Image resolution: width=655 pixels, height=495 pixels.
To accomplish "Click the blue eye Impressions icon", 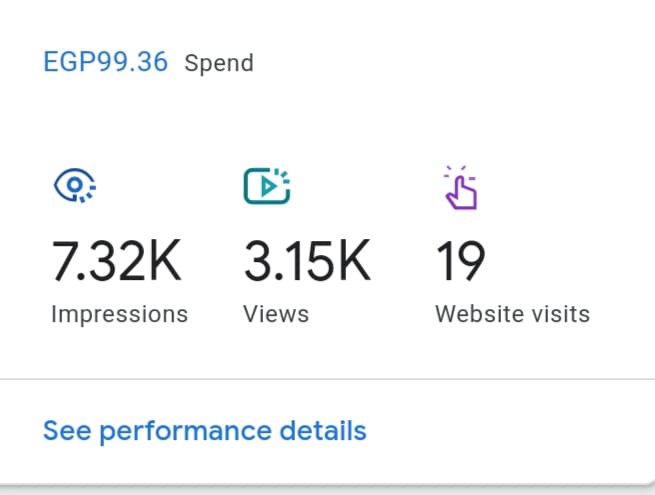I will click(75, 185).
